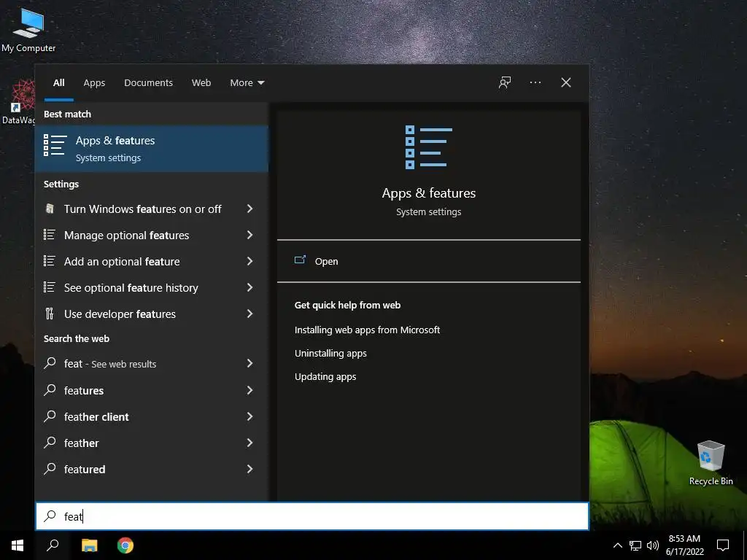Select the DataWag desktop shortcut icon
The image size is (747, 560).
tap(21, 96)
